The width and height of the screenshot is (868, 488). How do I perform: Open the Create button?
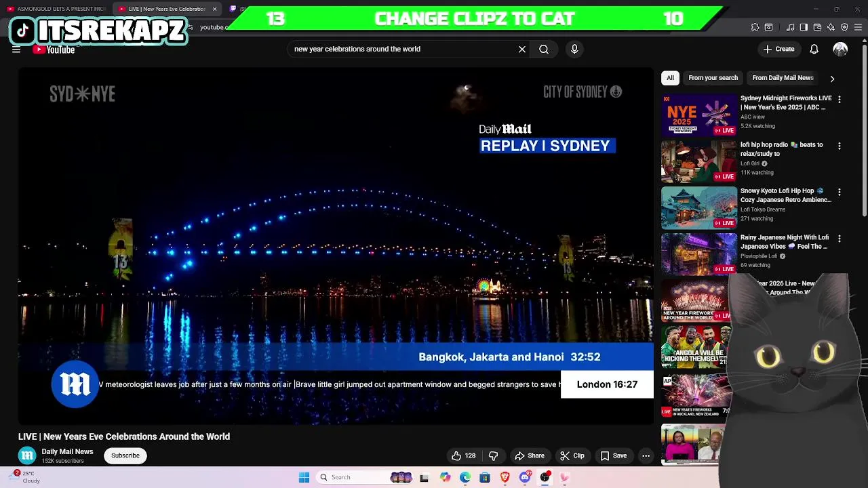(778, 49)
